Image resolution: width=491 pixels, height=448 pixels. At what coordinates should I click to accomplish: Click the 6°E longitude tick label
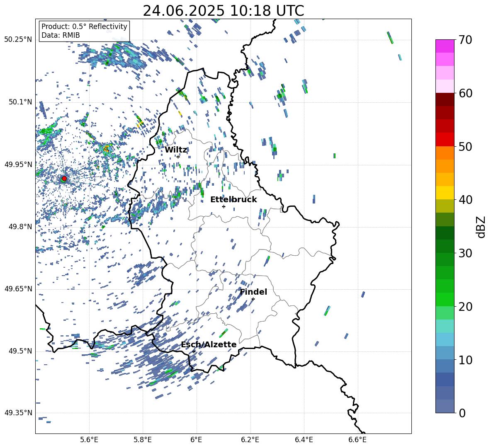pos(196,440)
